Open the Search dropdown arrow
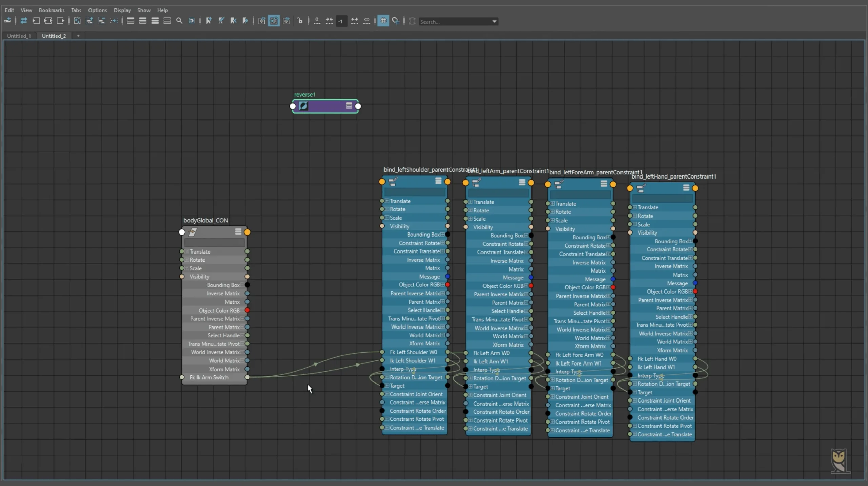 tap(494, 21)
